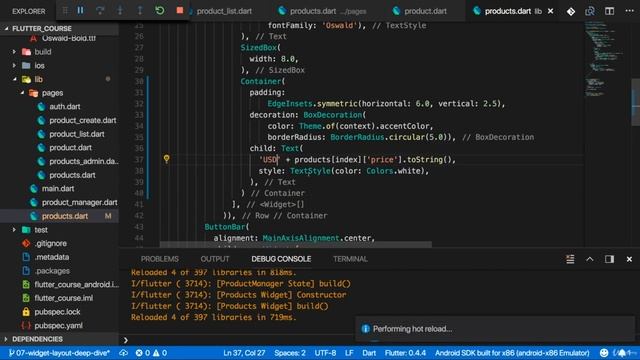Stop debugging with the red square

tap(180, 10)
